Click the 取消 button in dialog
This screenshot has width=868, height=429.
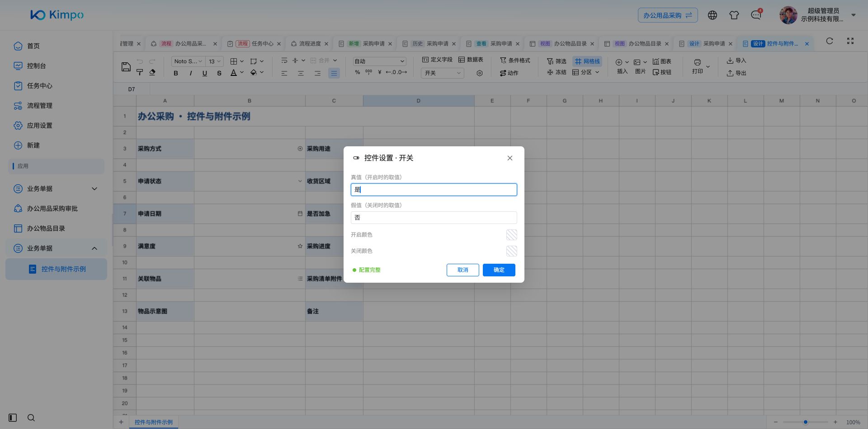click(x=463, y=270)
